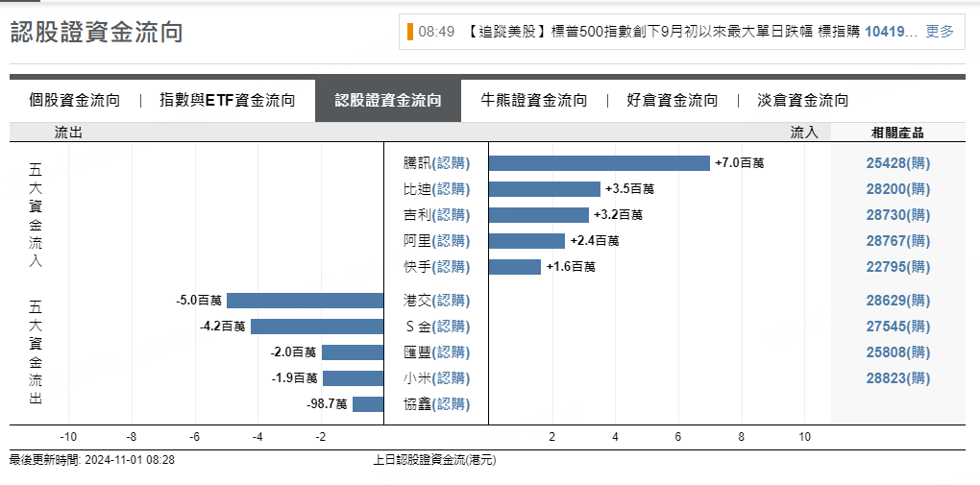This screenshot has width=980, height=485.
Task: Click 阿里(認購) label
Action: point(436,241)
